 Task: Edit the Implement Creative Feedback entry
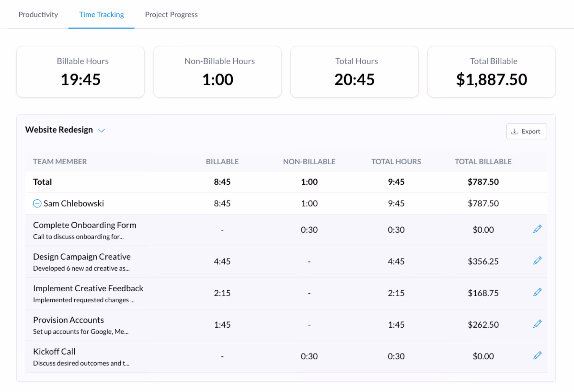click(537, 292)
